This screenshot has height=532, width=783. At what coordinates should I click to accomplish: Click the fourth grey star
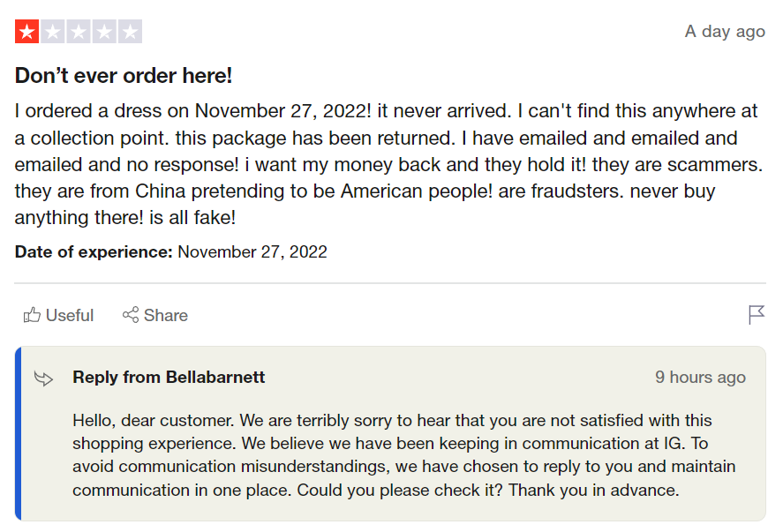tap(104, 33)
